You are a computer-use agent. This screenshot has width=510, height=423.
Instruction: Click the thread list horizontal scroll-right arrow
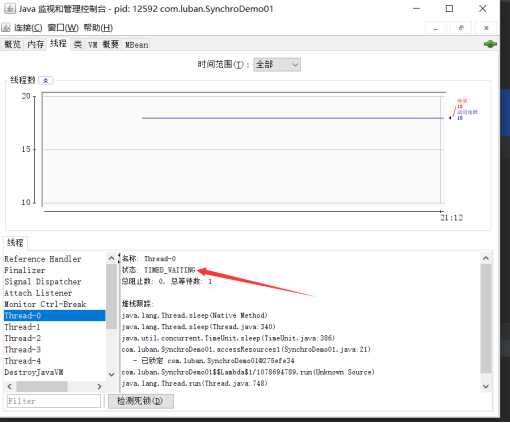coord(99,387)
